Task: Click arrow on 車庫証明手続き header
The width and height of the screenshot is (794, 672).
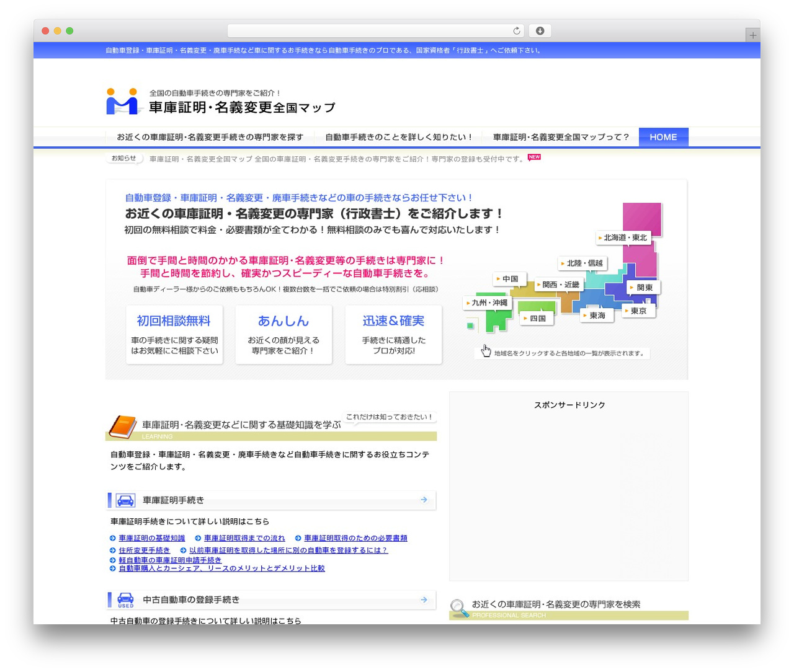Action: click(x=424, y=500)
